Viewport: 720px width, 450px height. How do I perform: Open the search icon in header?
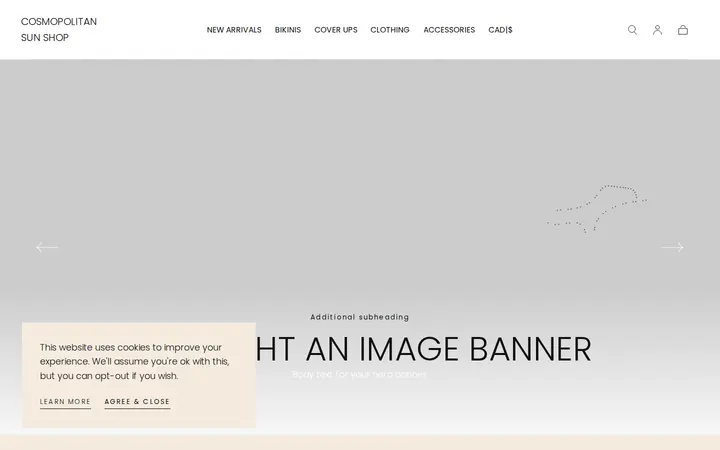coord(632,30)
